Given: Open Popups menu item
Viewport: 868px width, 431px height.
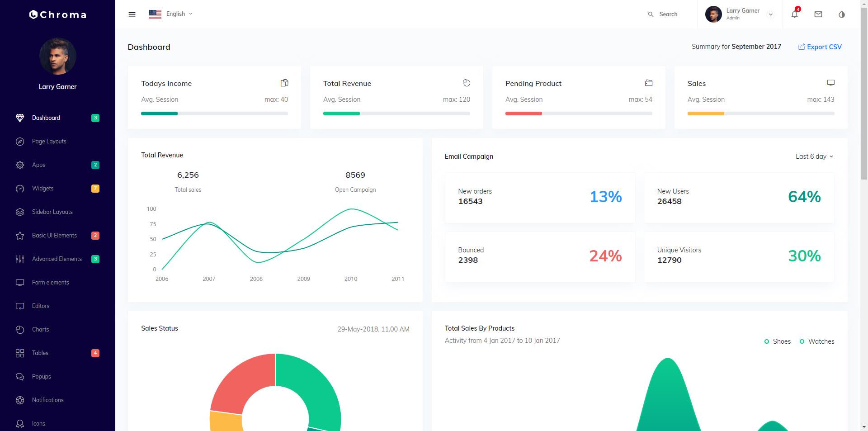Looking at the screenshot, I should click(57, 377).
